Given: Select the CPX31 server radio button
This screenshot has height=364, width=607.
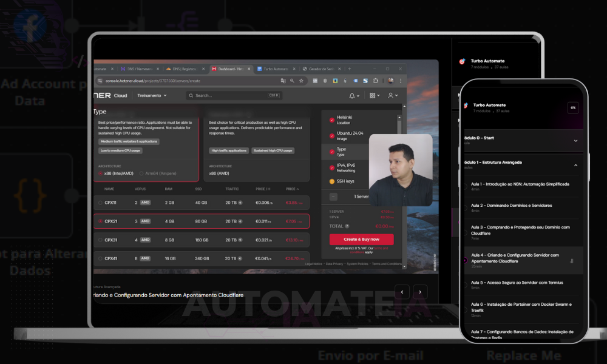Looking at the screenshot, I should pyautogui.click(x=100, y=240).
